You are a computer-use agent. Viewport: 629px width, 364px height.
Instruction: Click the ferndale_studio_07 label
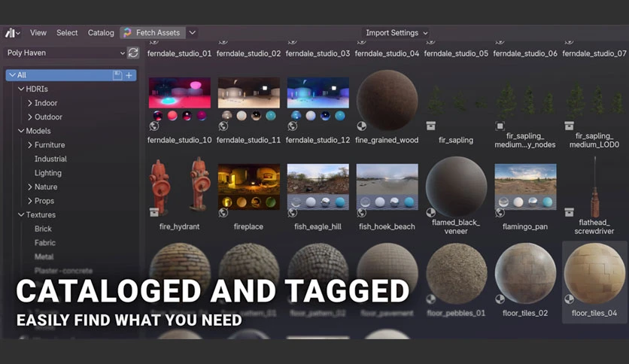pyautogui.click(x=594, y=53)
